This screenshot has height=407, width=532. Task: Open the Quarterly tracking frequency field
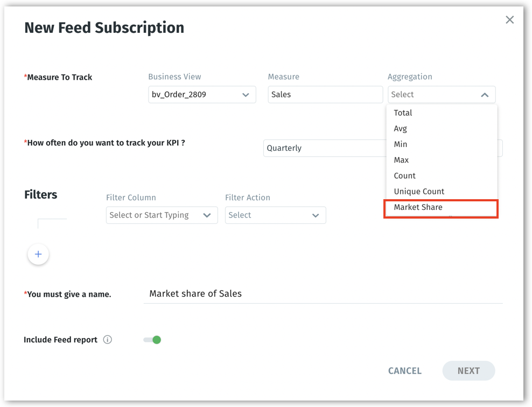323,148
